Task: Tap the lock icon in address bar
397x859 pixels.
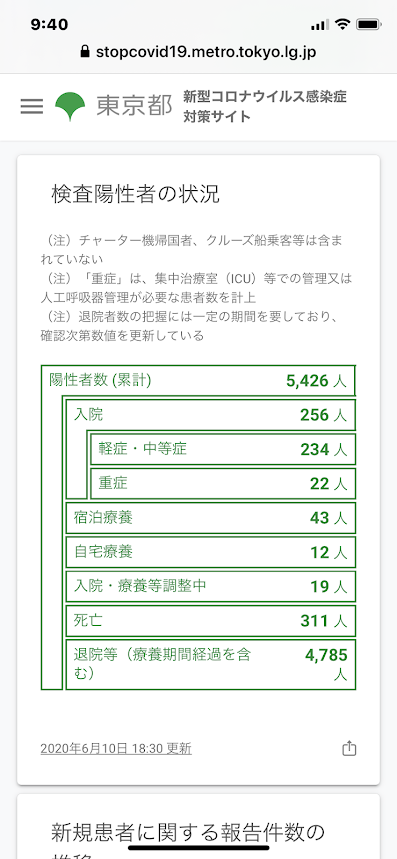Action: [x=84, y=52]
